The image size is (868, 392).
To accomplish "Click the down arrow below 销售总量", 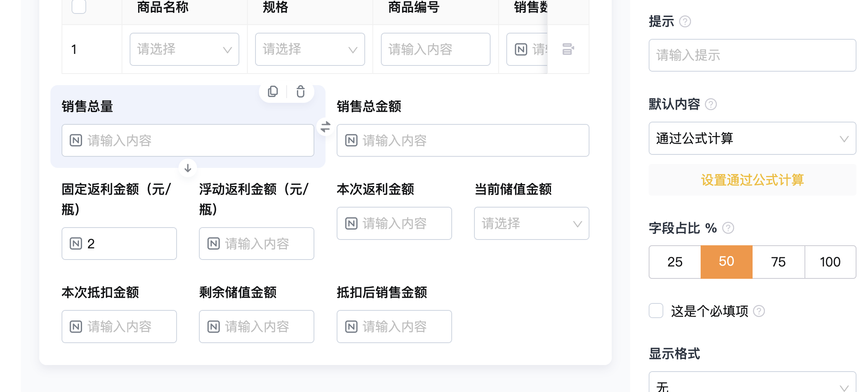I will 188,168.
